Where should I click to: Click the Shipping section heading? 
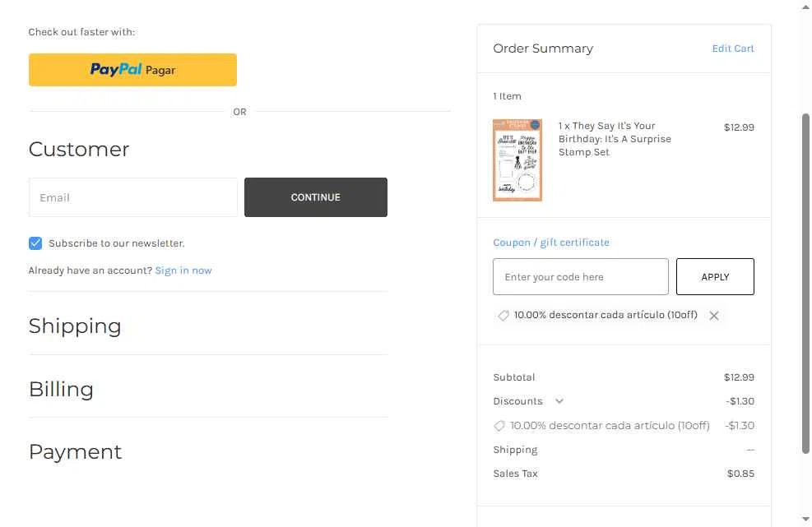[75, 326]
